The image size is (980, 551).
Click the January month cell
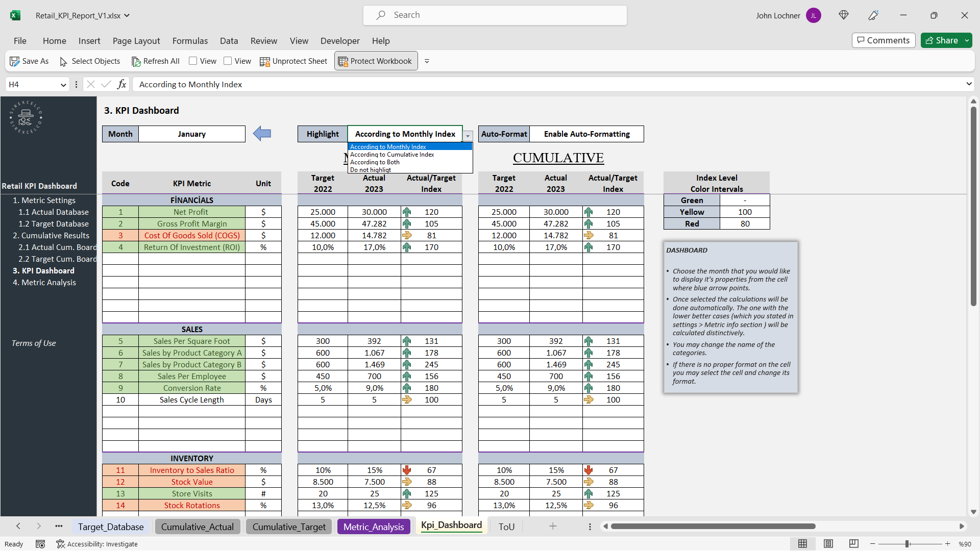pyautogui.click(x=191, y=134)
